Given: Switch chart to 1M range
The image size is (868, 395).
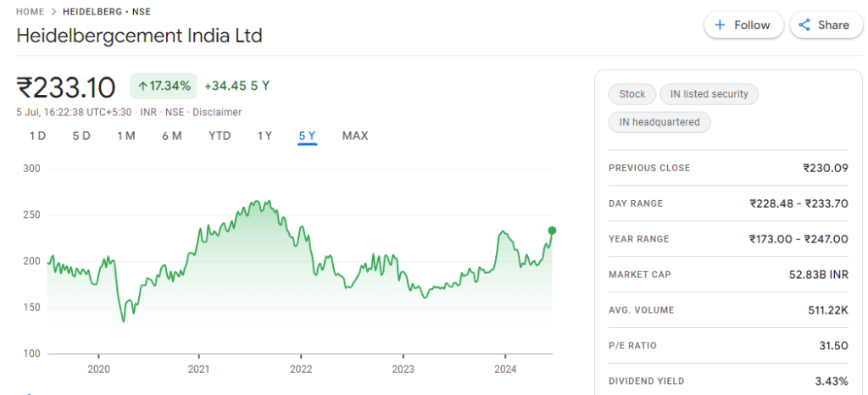Looking at the screenshot, I should pyautogui.click(x=126, y=136).
